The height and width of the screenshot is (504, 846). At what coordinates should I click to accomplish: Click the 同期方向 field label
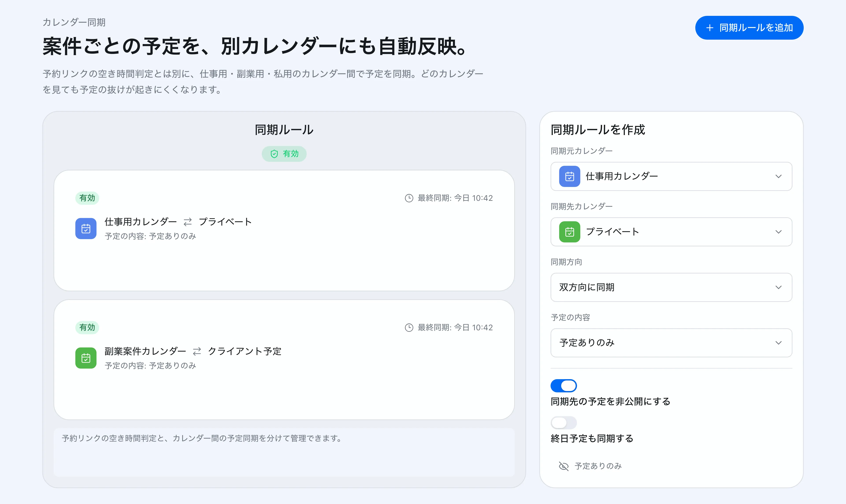566,262
